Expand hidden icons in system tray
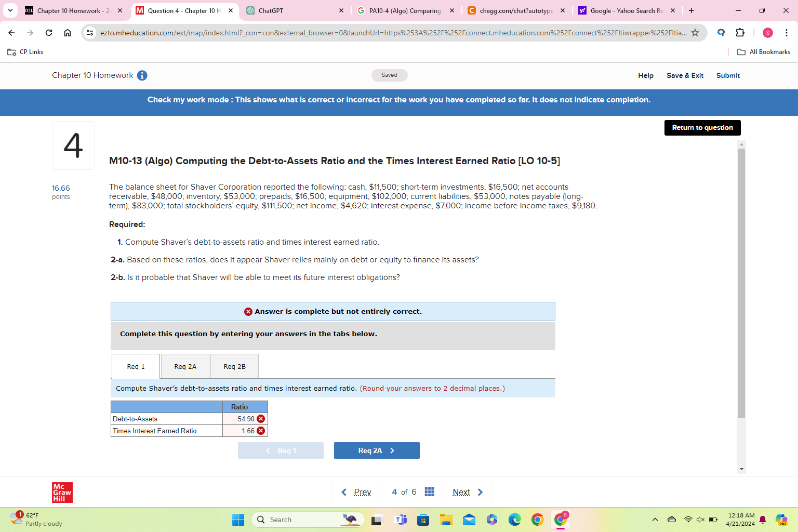 tap(655, 519)
